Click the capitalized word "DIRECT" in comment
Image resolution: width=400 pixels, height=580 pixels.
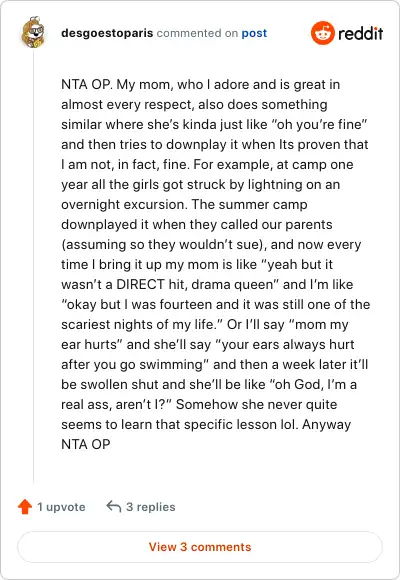point(140,284)
